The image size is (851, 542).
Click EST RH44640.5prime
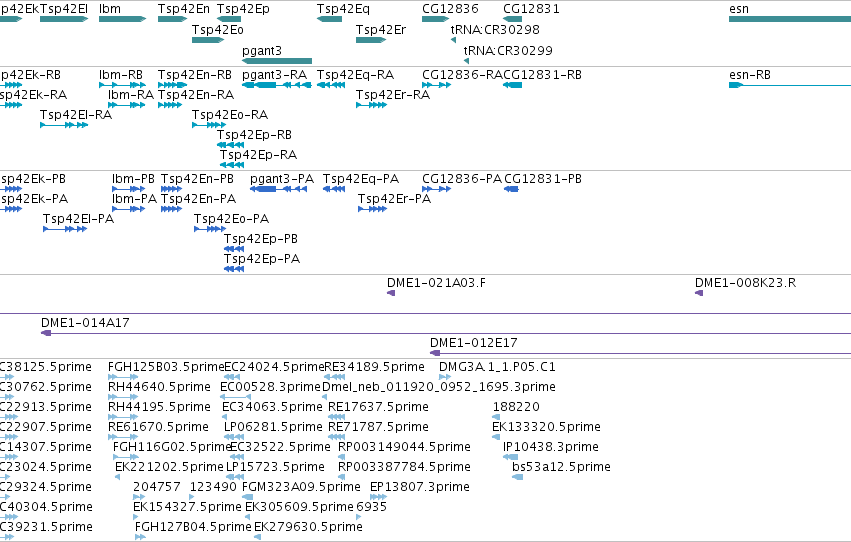123,397
